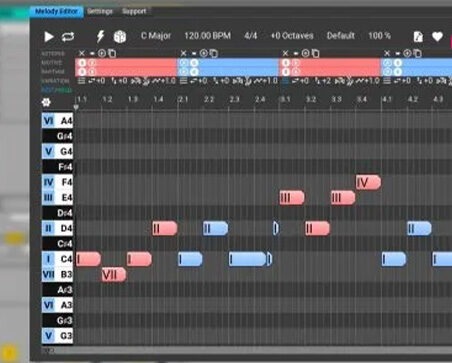Click the minus icon above bar 2
Image resolution: width=452 pixels, height=363 pixels.
tap(194, 53)
